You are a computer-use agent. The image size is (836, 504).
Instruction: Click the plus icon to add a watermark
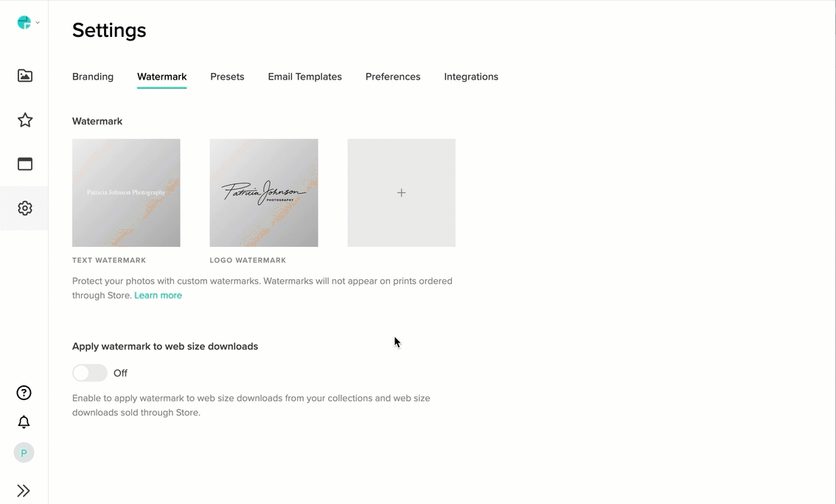coord(401,192)
